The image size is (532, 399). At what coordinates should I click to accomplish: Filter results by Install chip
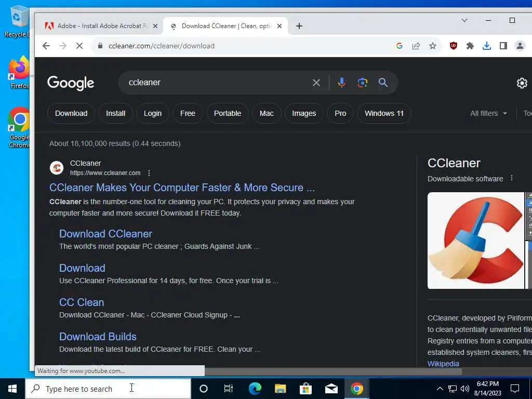tap(116, 113)
